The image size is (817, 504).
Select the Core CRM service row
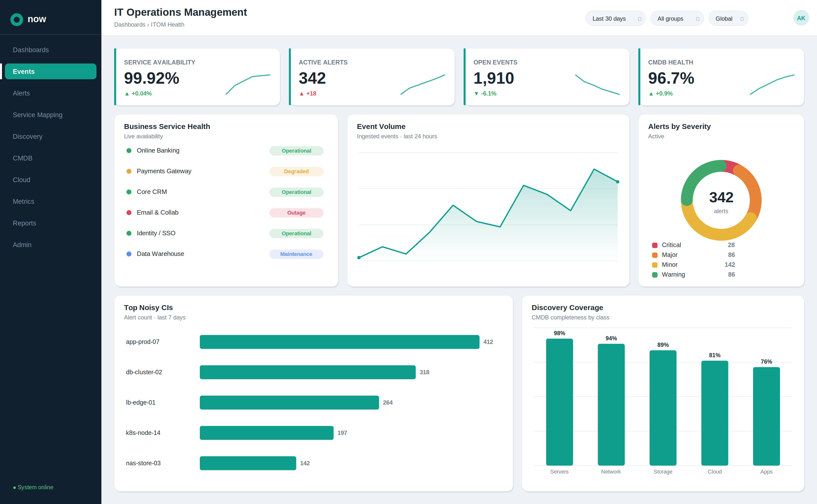coord(225,192)
